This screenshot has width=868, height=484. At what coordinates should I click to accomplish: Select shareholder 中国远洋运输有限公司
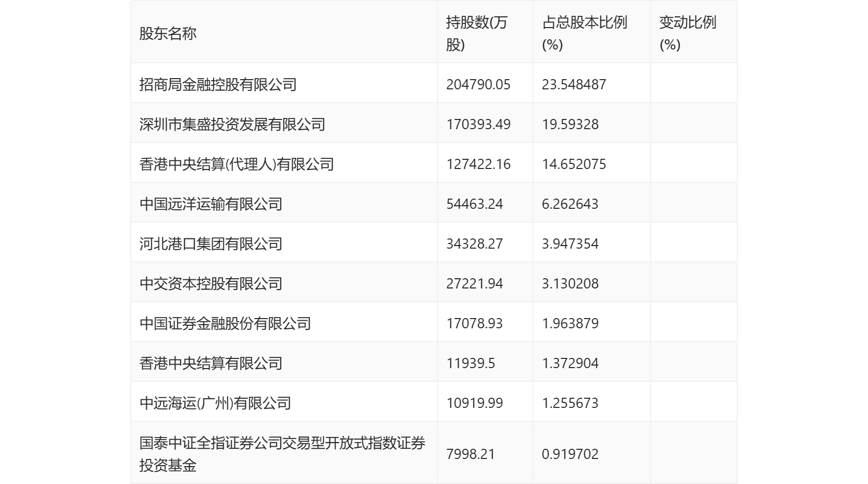click(x=211, y=204)
